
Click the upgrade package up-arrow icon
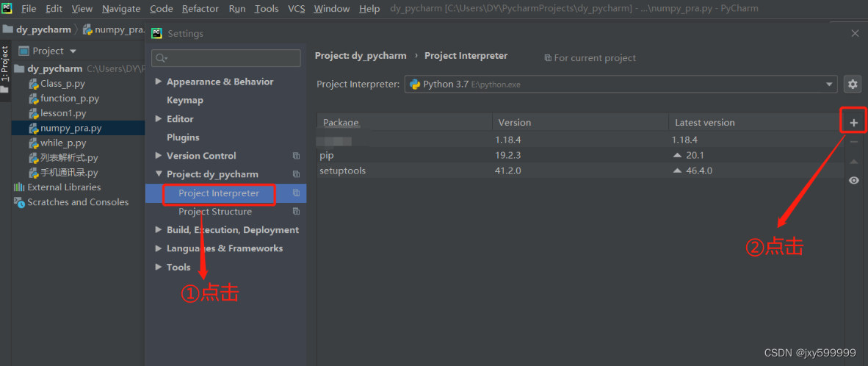853,161
